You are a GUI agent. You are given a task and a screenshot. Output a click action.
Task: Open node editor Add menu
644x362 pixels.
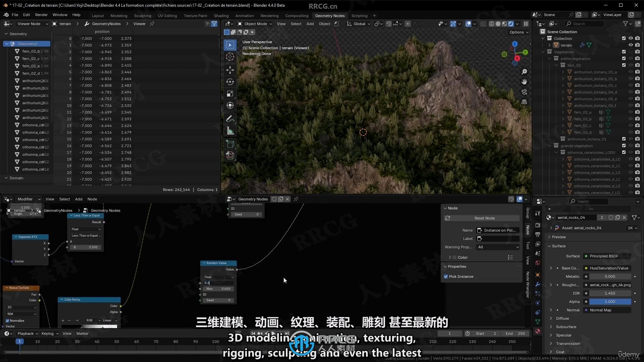tap(78, 199)
